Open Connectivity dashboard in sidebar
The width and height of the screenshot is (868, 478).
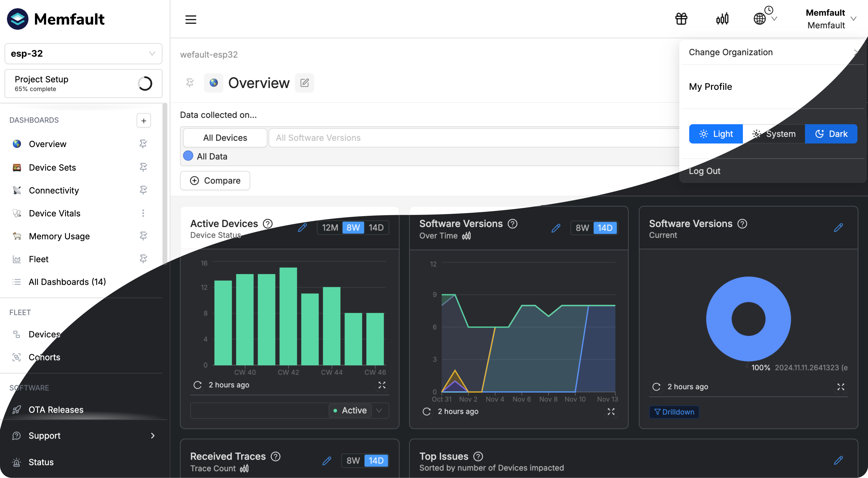(54, 190)
